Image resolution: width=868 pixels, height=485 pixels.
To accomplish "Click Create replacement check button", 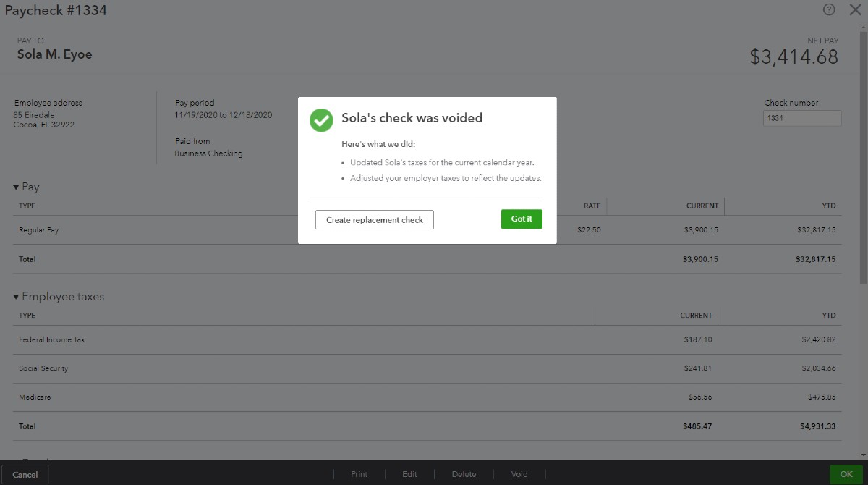I will tap(375, 220).
